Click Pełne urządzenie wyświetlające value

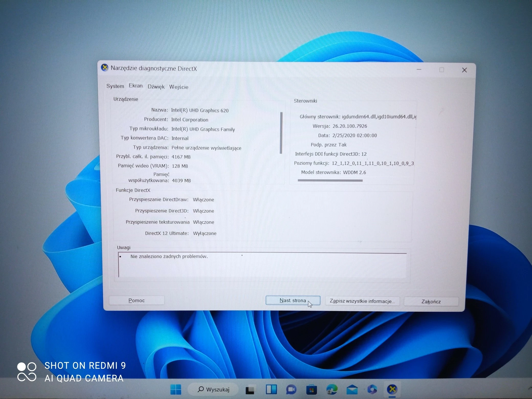click(x=206, y=148)
